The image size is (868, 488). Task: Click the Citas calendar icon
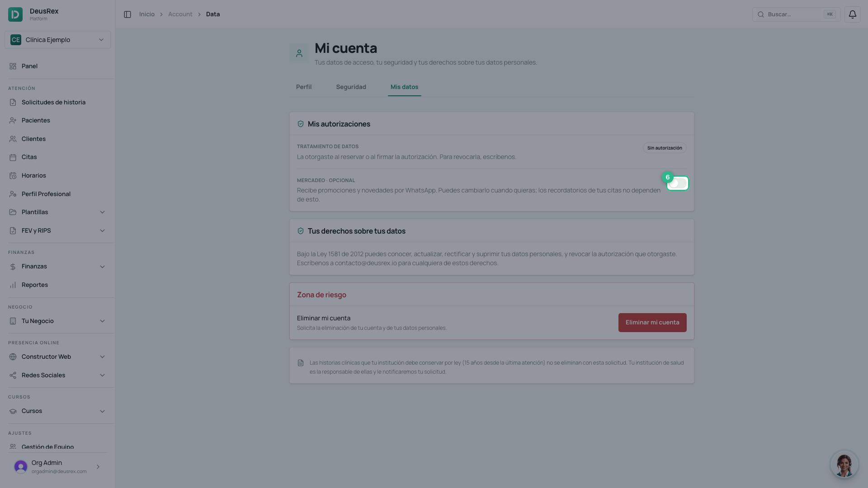click(x=13, y=157)
